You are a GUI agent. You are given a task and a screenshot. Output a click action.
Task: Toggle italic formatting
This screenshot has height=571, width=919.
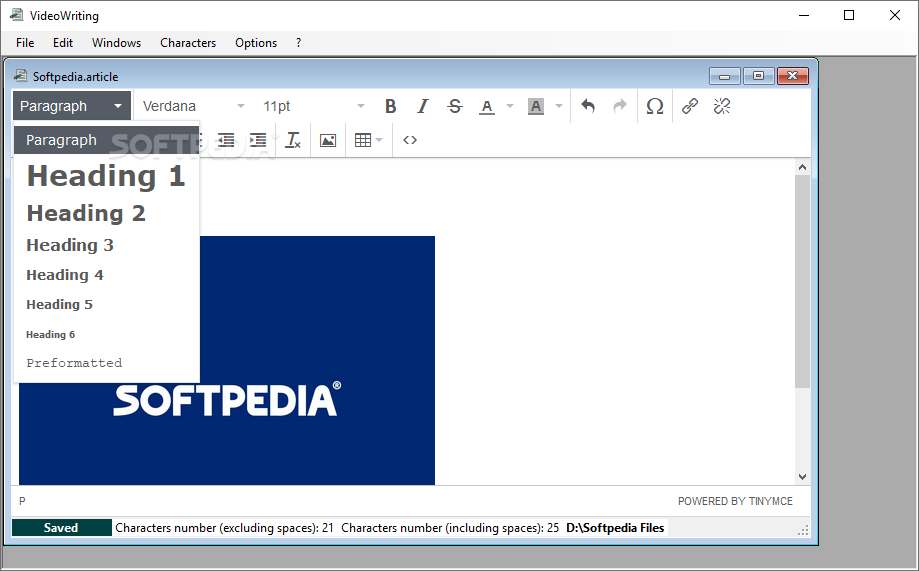tap(423, 106)
